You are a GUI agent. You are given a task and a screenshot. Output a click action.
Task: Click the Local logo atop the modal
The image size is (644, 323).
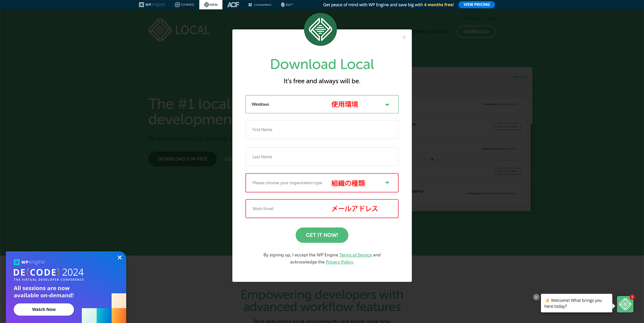[320, 30]
